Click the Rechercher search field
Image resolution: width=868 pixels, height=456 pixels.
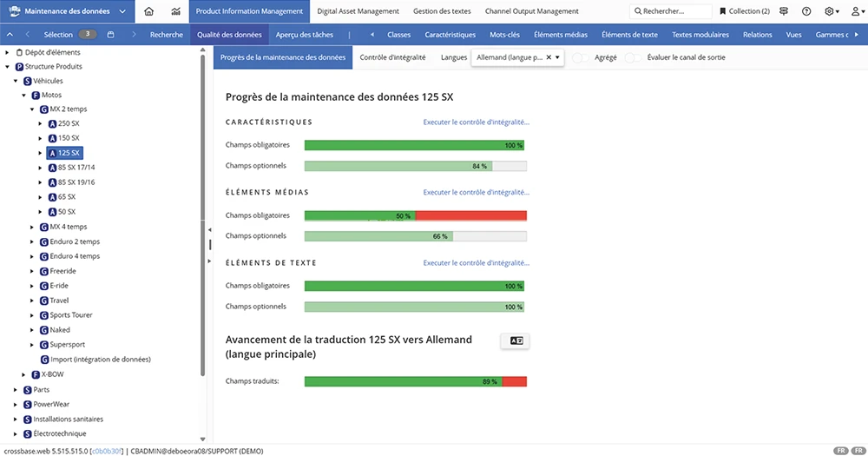click(670, 11)
